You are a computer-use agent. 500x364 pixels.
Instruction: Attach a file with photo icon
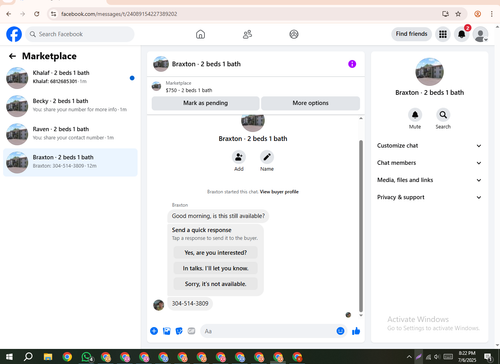pos(167,331)
